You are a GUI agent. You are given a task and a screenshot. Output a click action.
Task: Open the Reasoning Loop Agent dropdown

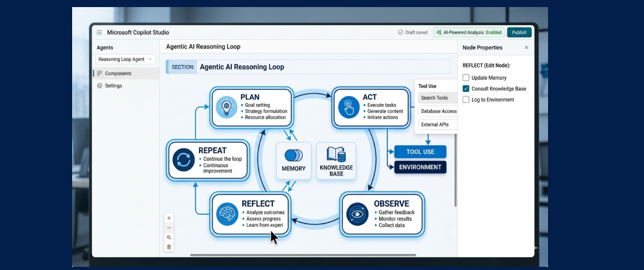(126, 59)
